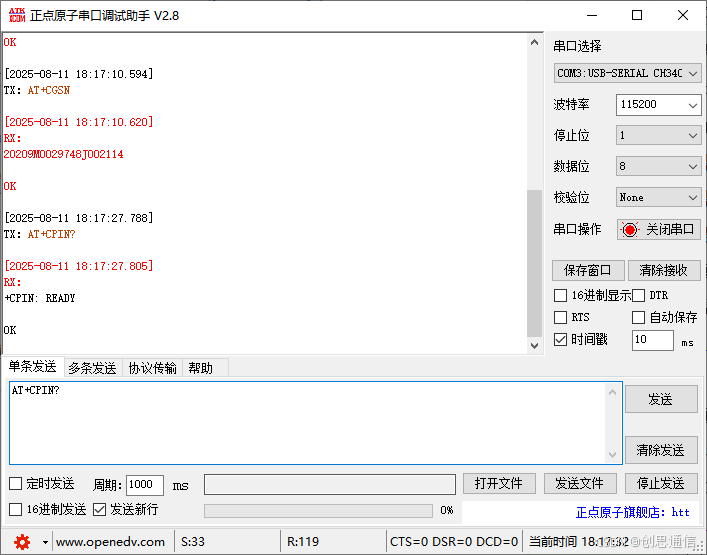
Task: Click the receive log scroll down arrow
Action: tap(535, 346)
